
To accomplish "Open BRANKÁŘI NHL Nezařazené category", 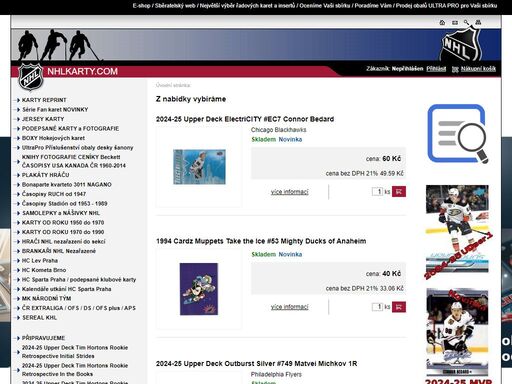I will click(x=59, y=251).
